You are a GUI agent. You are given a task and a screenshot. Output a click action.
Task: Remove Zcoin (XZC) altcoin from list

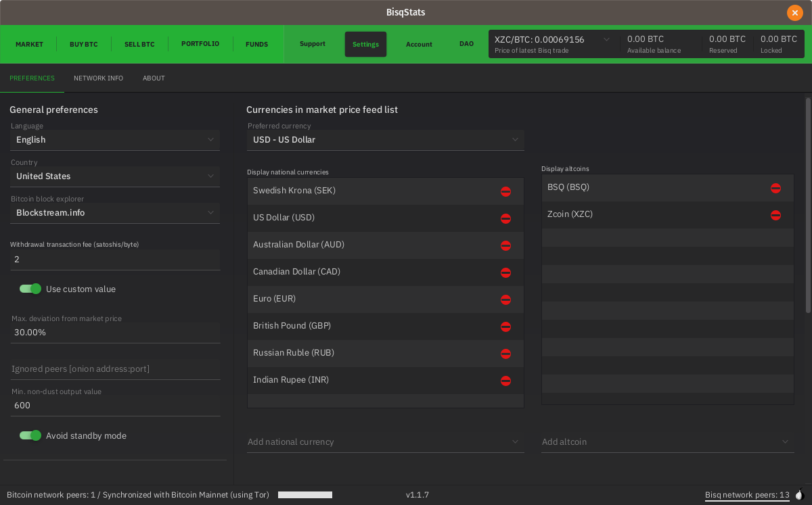tap(775, 215)
